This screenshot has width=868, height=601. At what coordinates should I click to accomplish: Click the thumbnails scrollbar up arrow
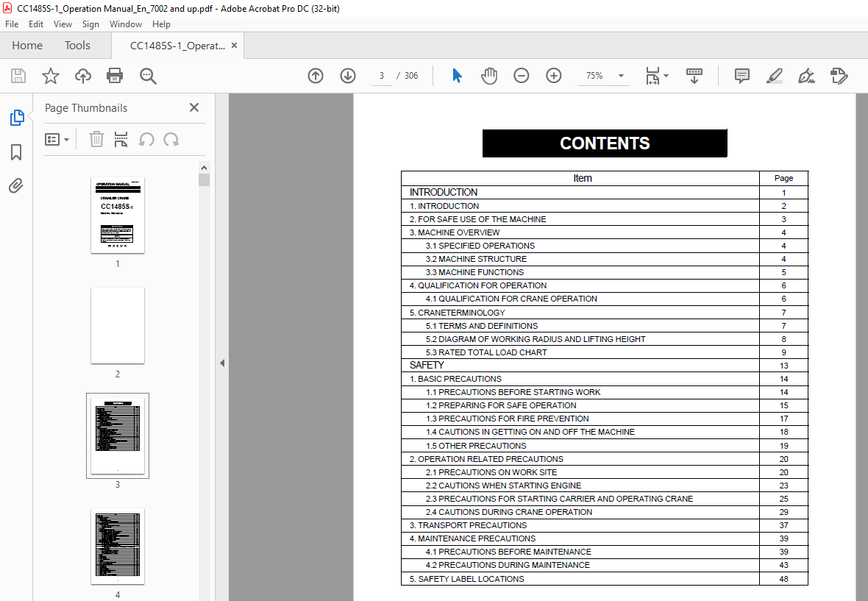point(204,168)
